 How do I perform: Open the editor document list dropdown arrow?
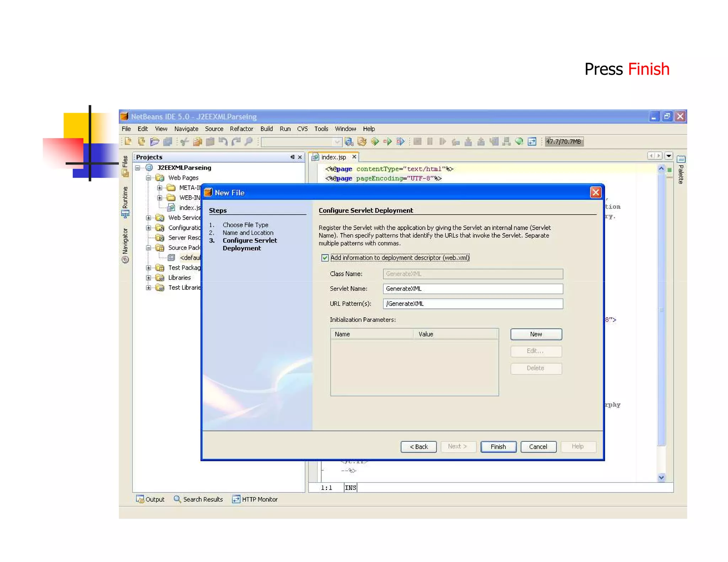pyautogui.click(x=669, y=156)
